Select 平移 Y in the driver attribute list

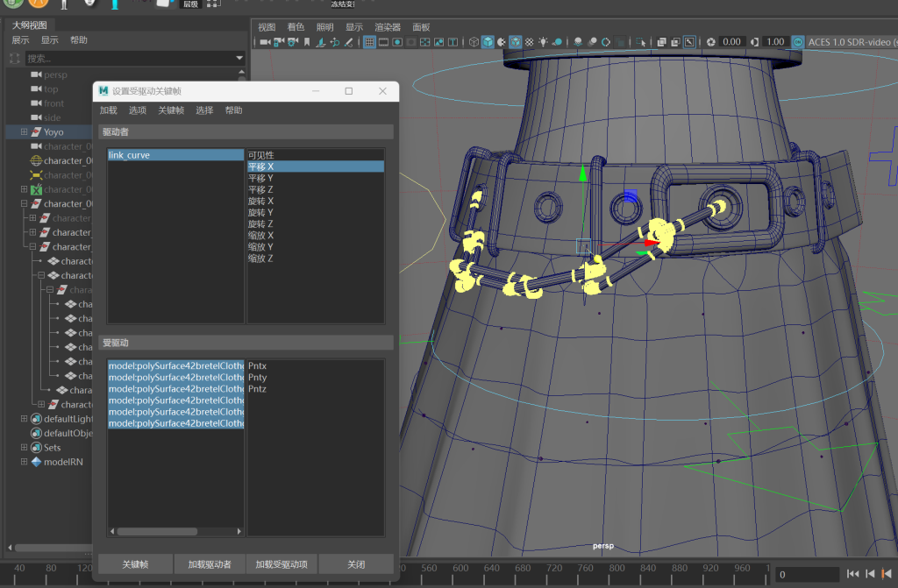[x=316, y=178]
